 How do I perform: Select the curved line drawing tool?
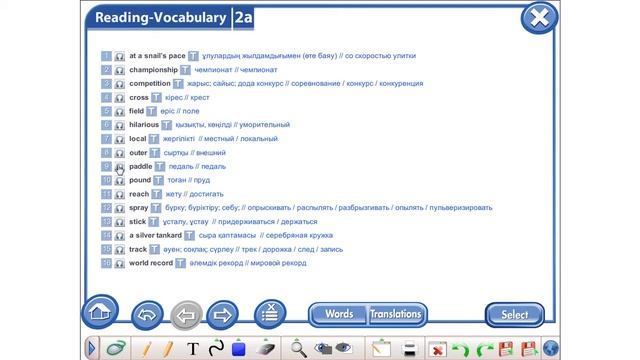(216, 348)
